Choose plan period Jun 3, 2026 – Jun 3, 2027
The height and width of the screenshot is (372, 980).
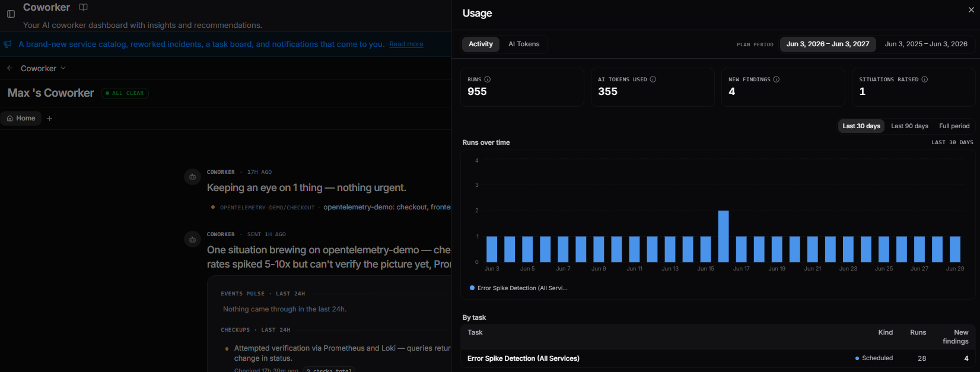tap(828, 44)
